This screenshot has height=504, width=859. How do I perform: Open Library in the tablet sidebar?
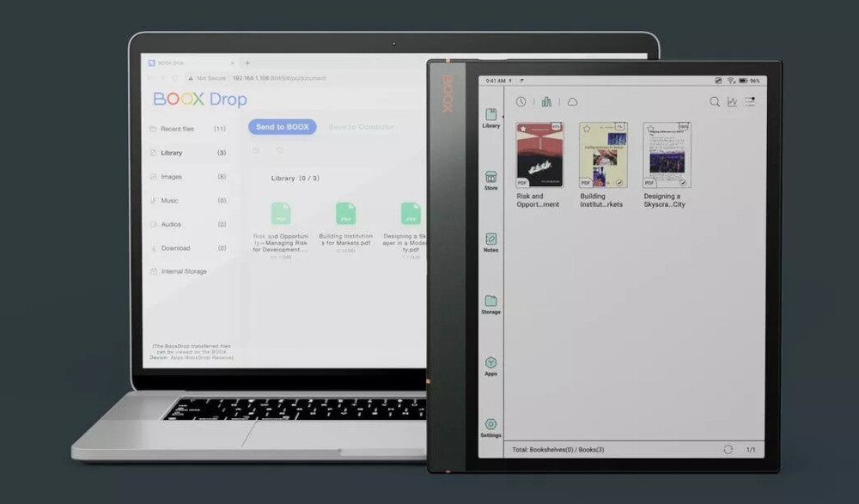pyautogui.click(x=490, y=118)
